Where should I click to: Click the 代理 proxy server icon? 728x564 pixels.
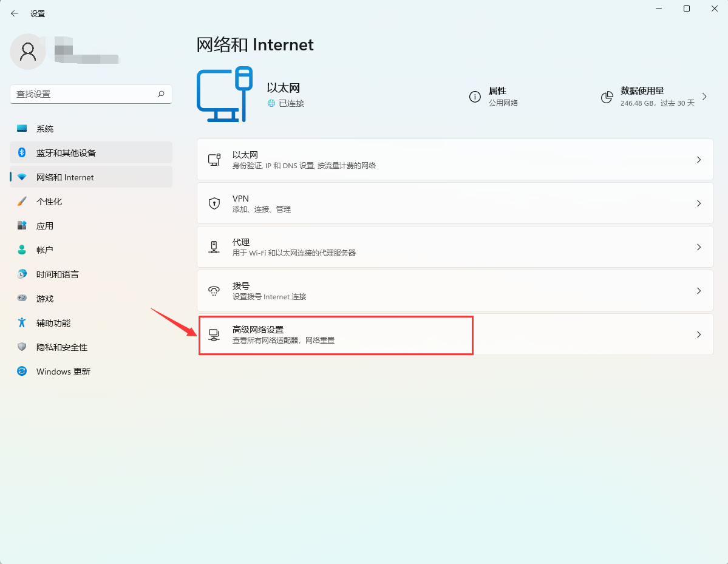(x=214, y=246)
